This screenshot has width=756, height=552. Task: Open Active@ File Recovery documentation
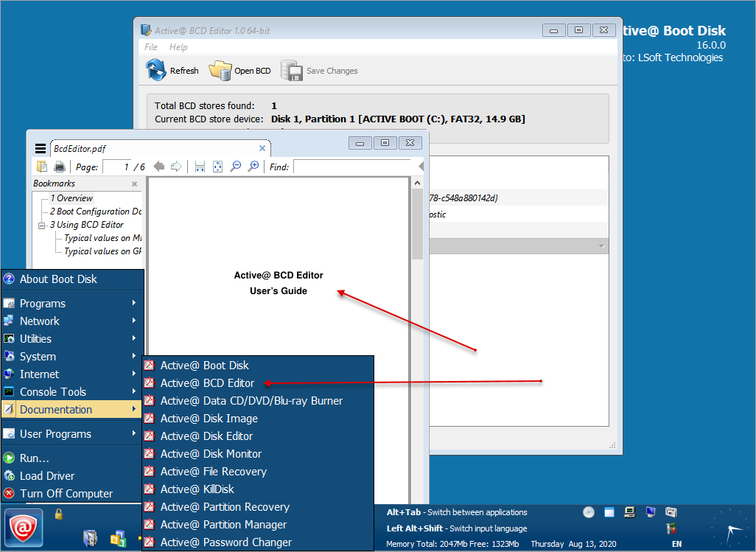coord(258,472)
